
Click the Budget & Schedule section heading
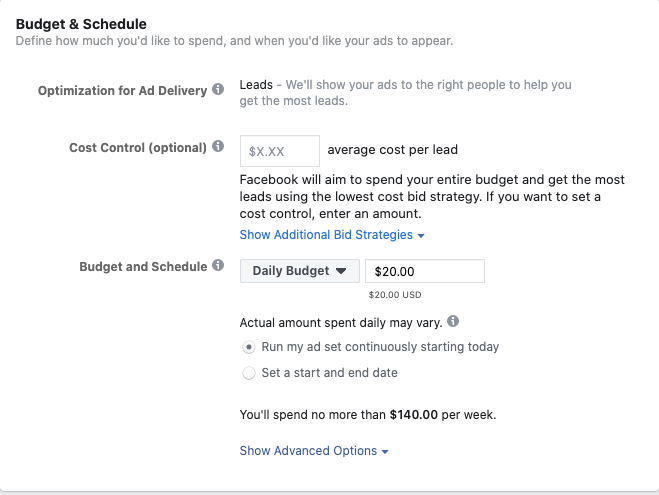[81, 24]
